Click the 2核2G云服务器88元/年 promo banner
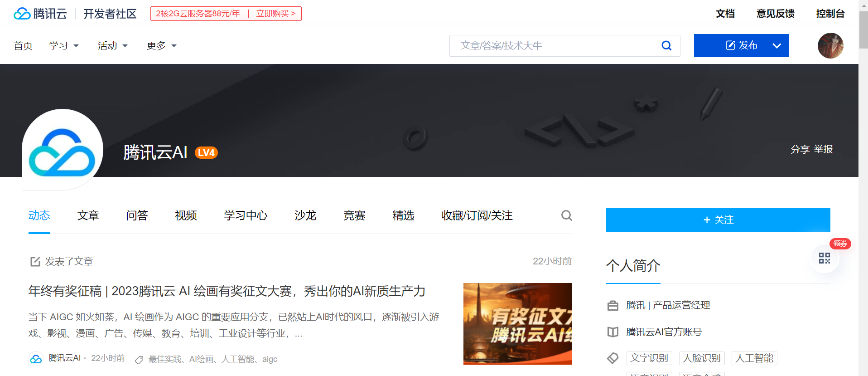 [x=226, y=14]
